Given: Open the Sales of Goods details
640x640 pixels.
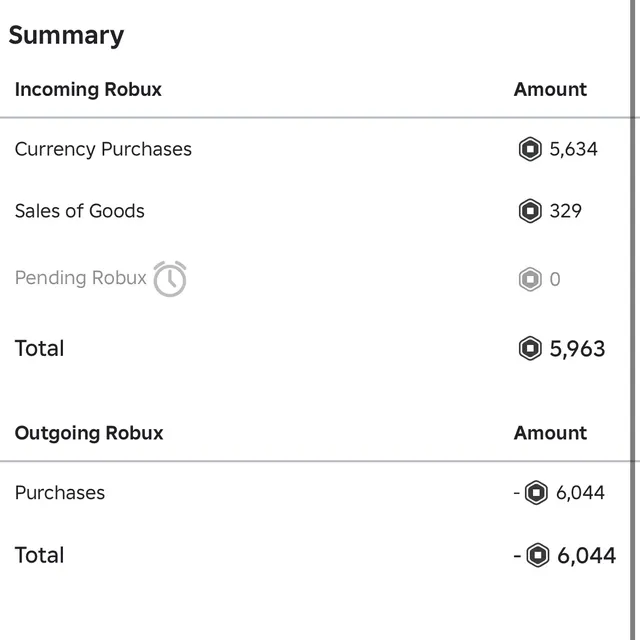Looking at the screenshot, I should (315, 211).
